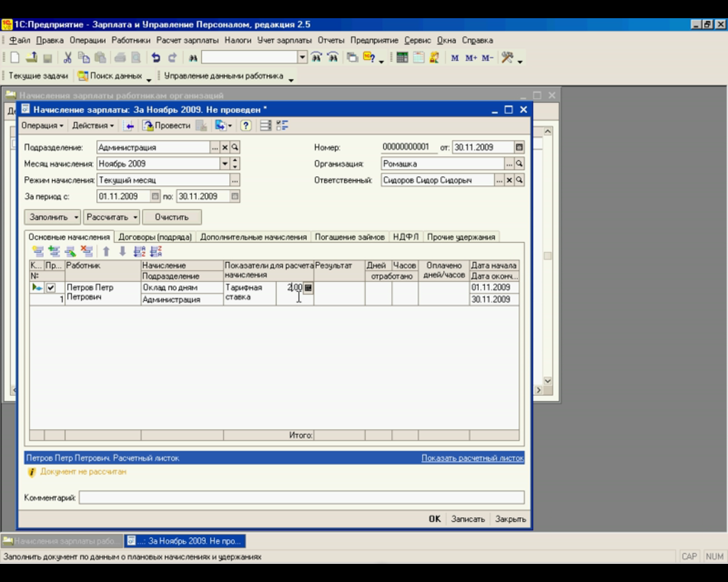Click the M memory button in toolbar
Viewport: 728px width, 582px height.
[x=455, y=58]
